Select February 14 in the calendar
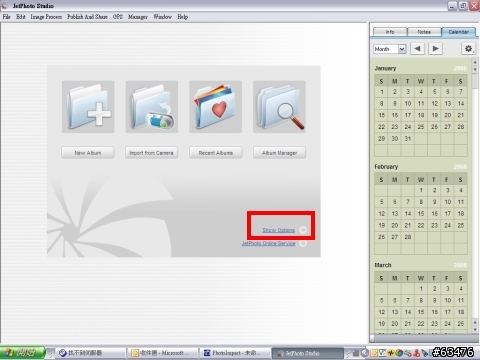The width and height of the screenshot is (480, 360). 408,214
